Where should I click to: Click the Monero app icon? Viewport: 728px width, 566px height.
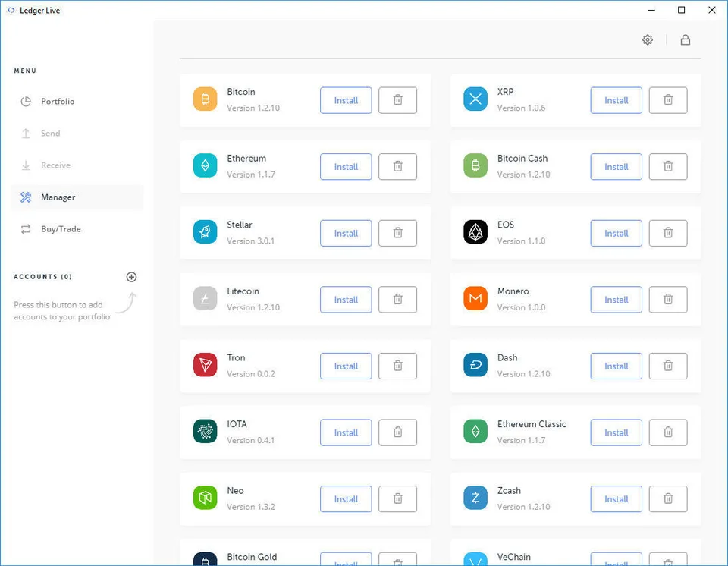[475, 298]
